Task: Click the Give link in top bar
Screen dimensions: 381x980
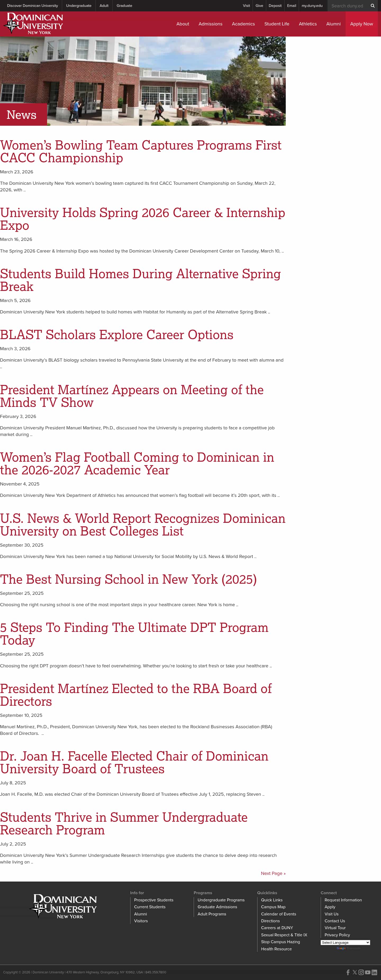Action: pos(259,6)
